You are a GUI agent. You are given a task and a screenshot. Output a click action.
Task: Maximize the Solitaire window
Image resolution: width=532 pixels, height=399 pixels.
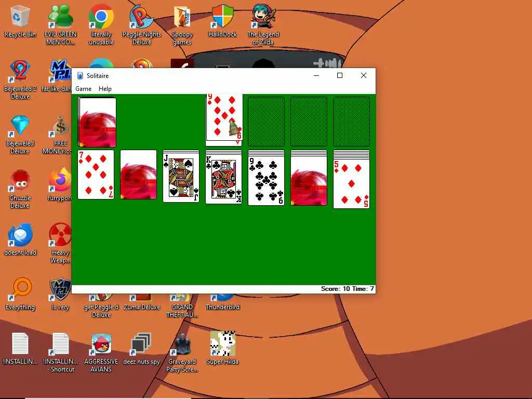(340, 75)
